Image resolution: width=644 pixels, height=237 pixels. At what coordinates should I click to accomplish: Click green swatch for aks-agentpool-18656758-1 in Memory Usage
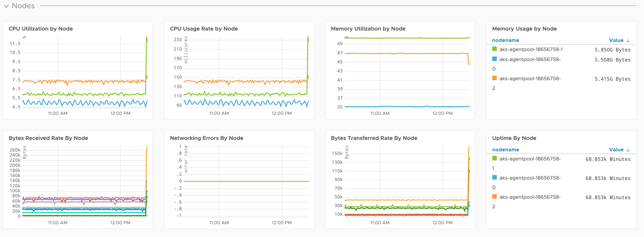494,49
